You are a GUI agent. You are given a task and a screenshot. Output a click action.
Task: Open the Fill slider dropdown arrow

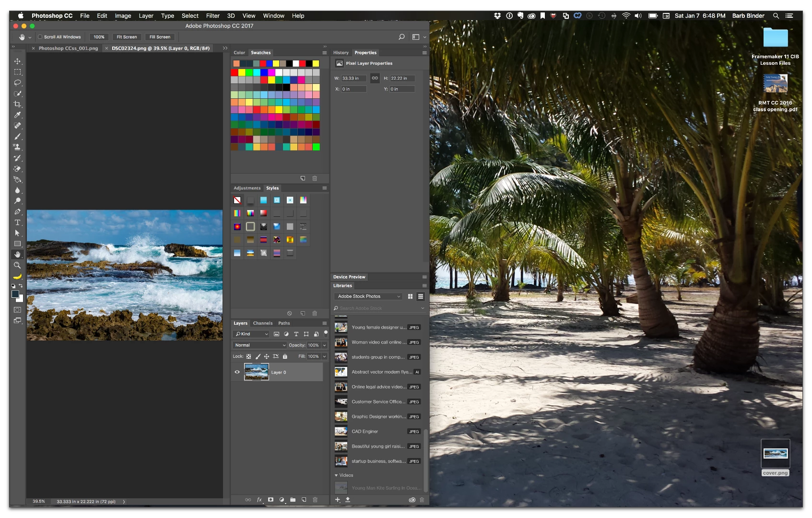[x=325, y=356]
